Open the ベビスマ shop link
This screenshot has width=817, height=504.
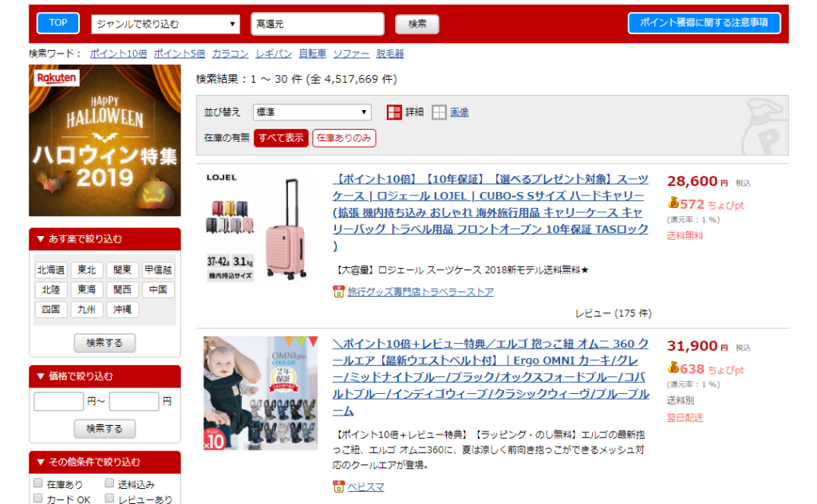click(x=365, y=486)
